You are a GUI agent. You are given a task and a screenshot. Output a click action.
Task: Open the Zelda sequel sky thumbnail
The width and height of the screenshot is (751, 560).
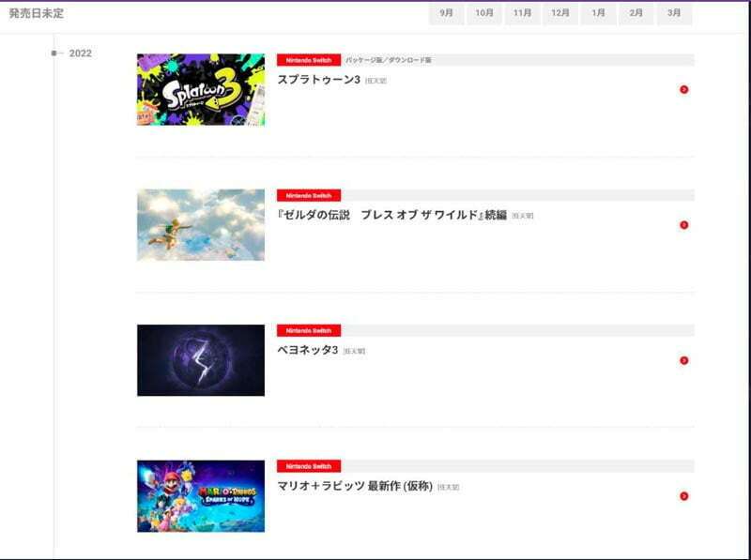(x=201, y=225)
